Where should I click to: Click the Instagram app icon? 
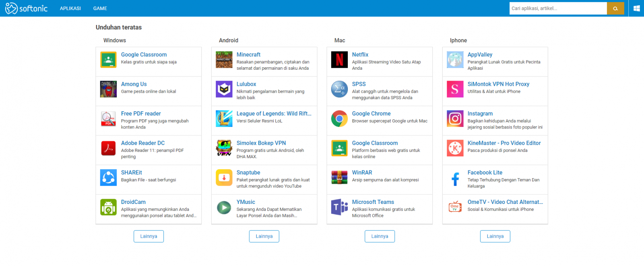tap(455, 118)
